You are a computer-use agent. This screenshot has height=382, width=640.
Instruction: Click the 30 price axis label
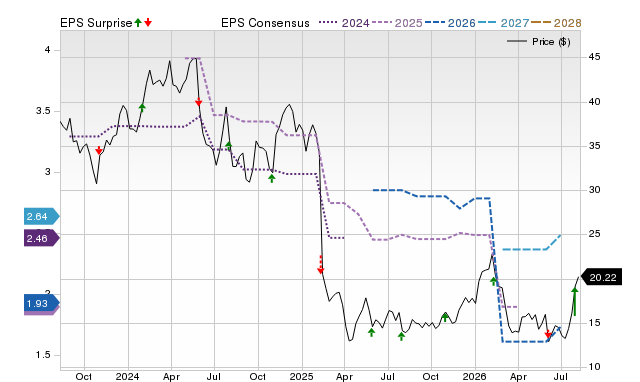[x=595, y=190]
